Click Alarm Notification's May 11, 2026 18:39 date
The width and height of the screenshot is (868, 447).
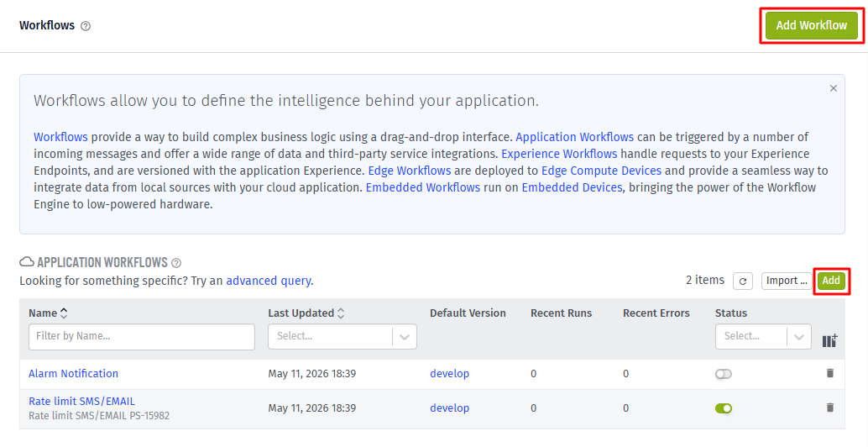point(312,373)
